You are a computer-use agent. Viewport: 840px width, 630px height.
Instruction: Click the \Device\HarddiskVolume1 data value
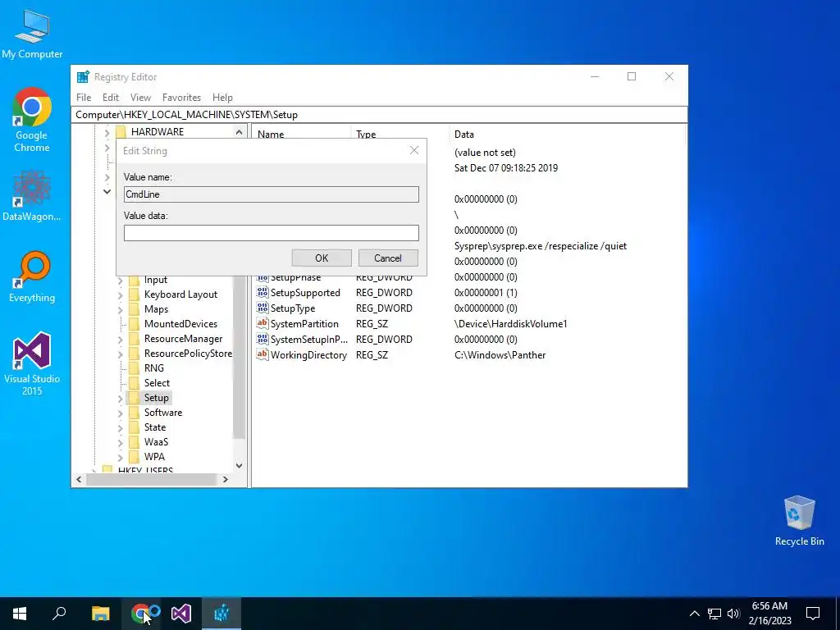click(510, 324)
